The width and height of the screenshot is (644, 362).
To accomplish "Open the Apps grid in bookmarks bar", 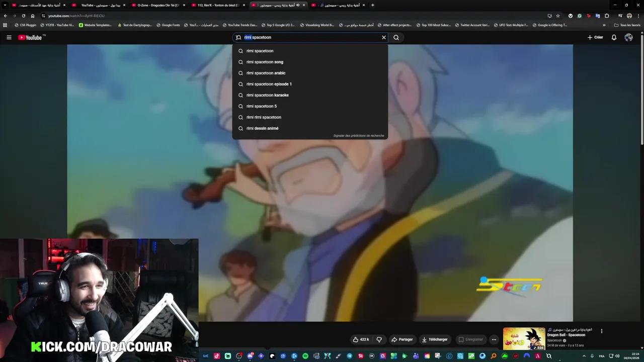I will (5, 25).
